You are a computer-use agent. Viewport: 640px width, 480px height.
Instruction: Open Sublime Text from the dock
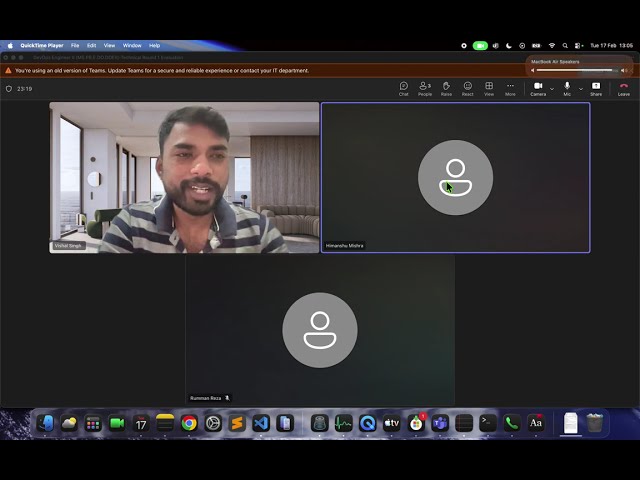pos(237,423)
